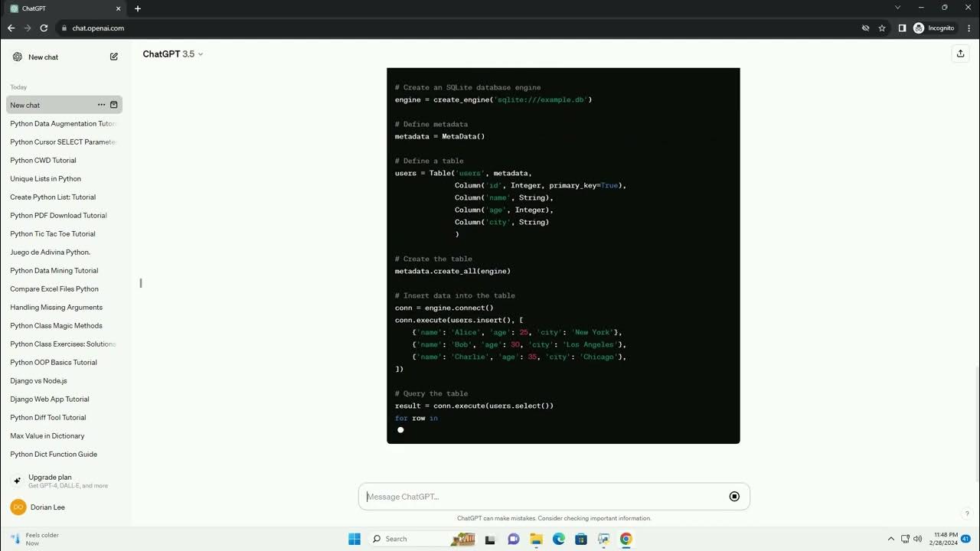
Task: Close the ChatGPT browser tab
Action: (118, 8)
